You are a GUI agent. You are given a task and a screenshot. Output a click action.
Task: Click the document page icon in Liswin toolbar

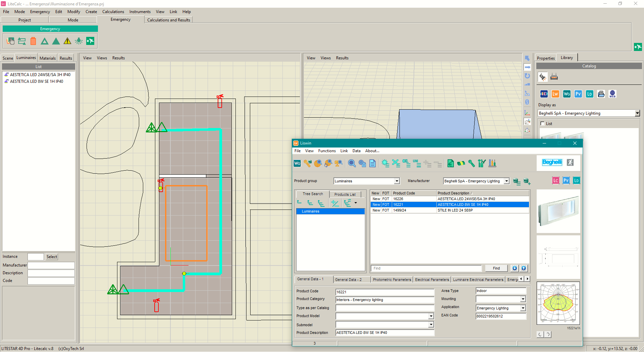pyautogui.click(x=373, y=163)
